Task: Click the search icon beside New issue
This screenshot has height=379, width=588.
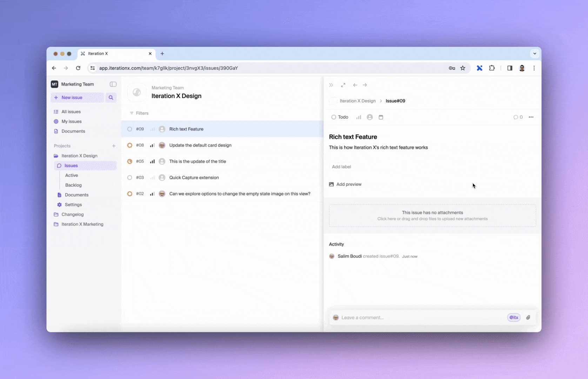Action: click(x=111, y=98)
